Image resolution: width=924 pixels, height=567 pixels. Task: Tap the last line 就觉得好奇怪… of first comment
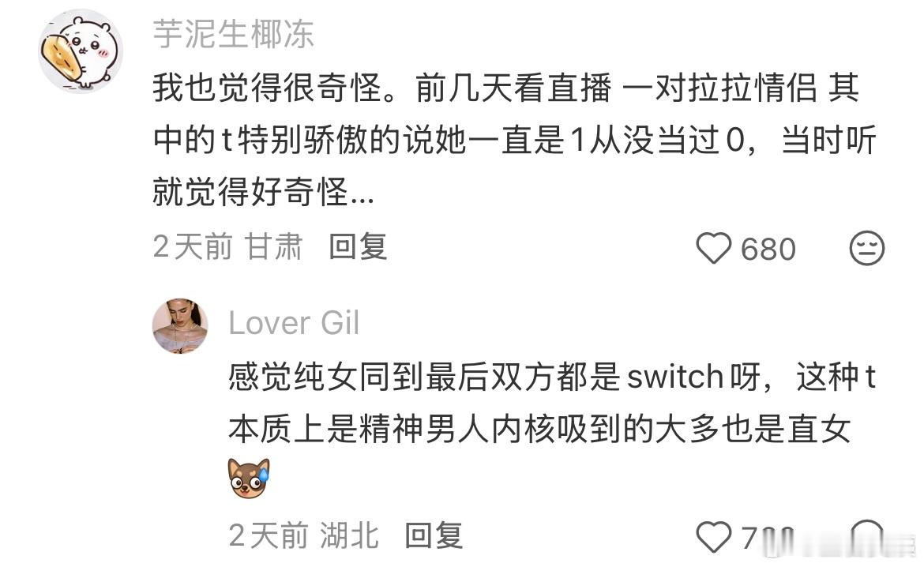pos(264,192)
